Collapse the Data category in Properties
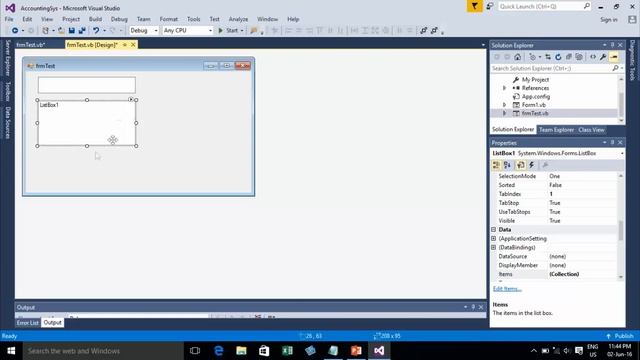This screenshot has height=360, width=640. coord(493,230)
